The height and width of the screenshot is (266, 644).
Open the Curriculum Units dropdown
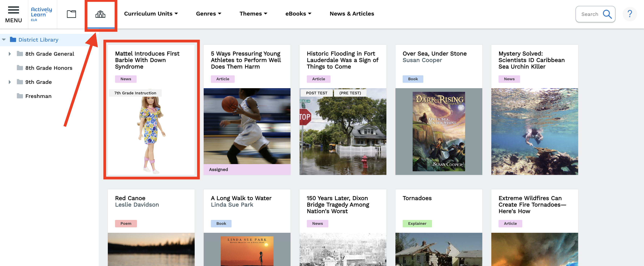point(151,14)
